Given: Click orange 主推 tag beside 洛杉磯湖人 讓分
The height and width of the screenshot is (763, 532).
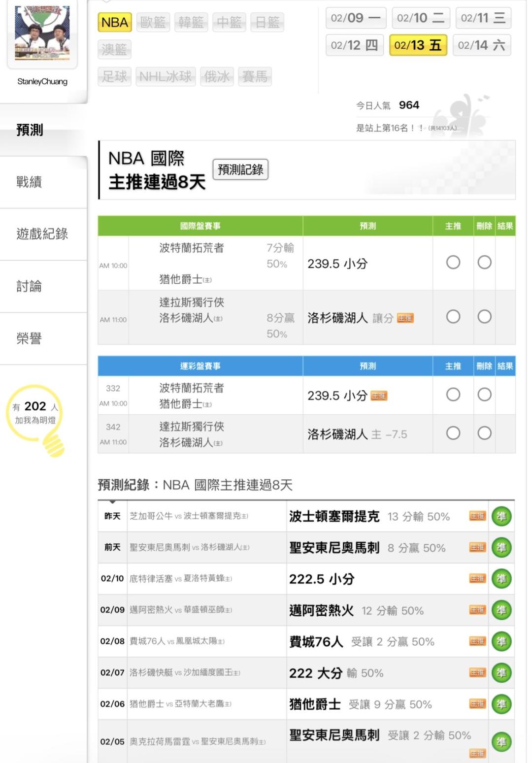Looking at the screenshot, I should click(405, 318).
